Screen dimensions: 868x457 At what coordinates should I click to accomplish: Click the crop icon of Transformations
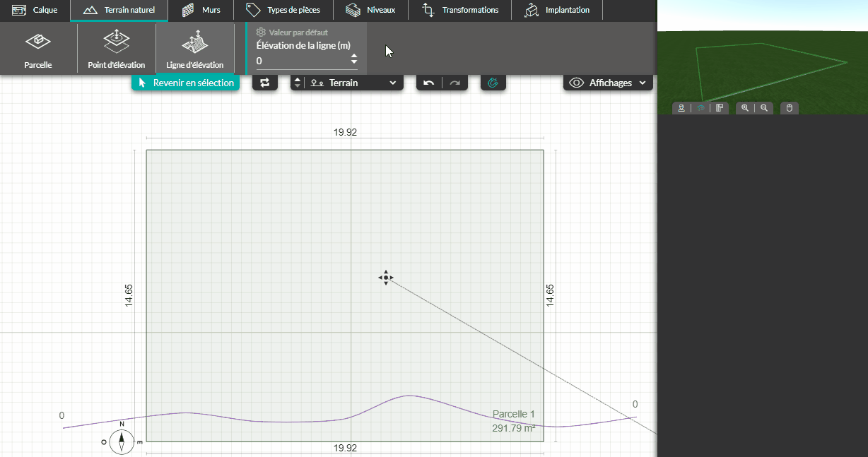(428, 10)
